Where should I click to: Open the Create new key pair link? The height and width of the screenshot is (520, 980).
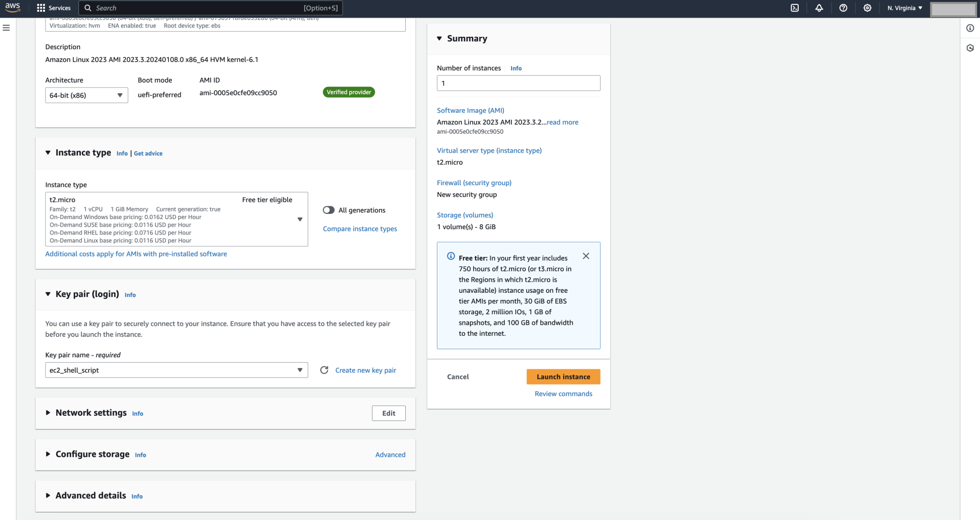[365, 370]
